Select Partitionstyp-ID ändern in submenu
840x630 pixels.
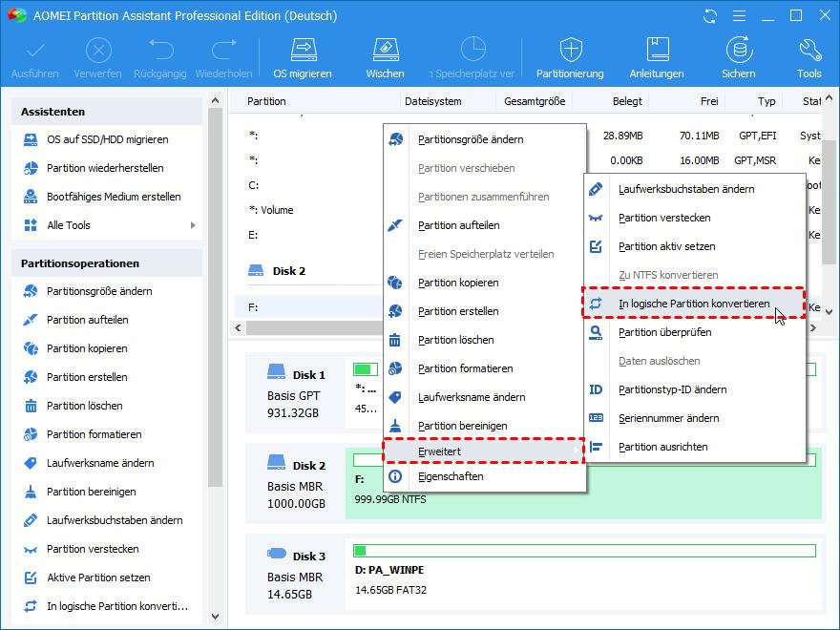[x=695, y=390]
